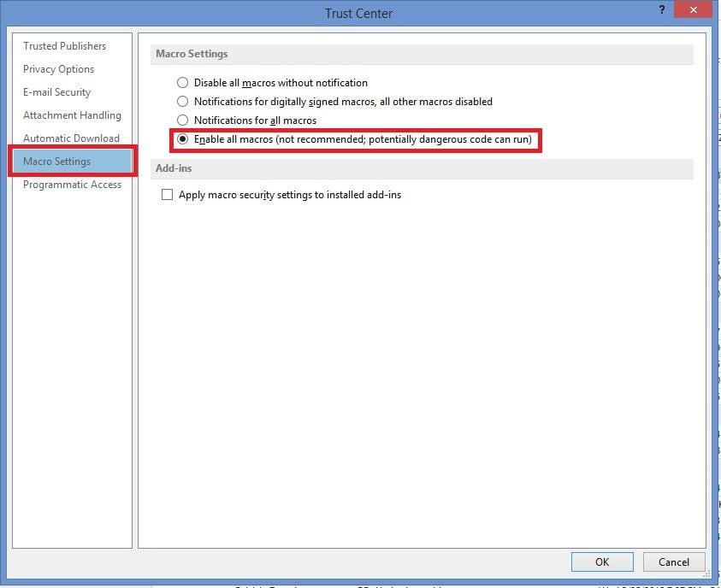The image size is (721, 588).
Task: Select Macro Settings in the sidebar
Action: [57, 162]
